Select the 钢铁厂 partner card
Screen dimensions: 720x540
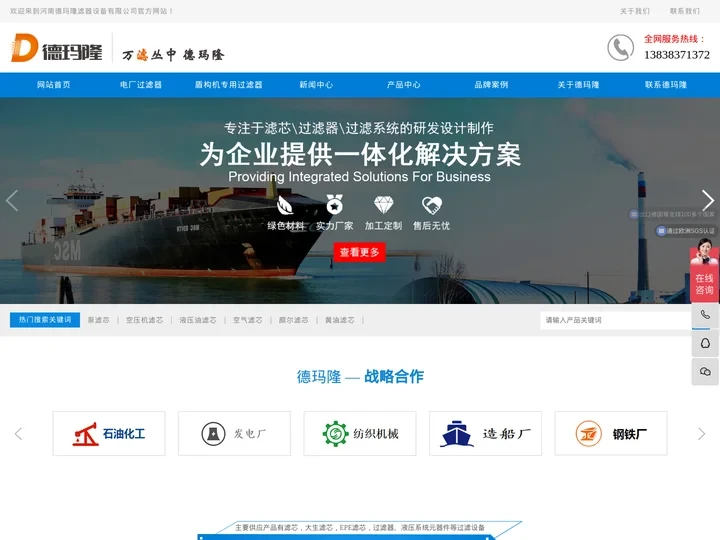tap(611, 433)
